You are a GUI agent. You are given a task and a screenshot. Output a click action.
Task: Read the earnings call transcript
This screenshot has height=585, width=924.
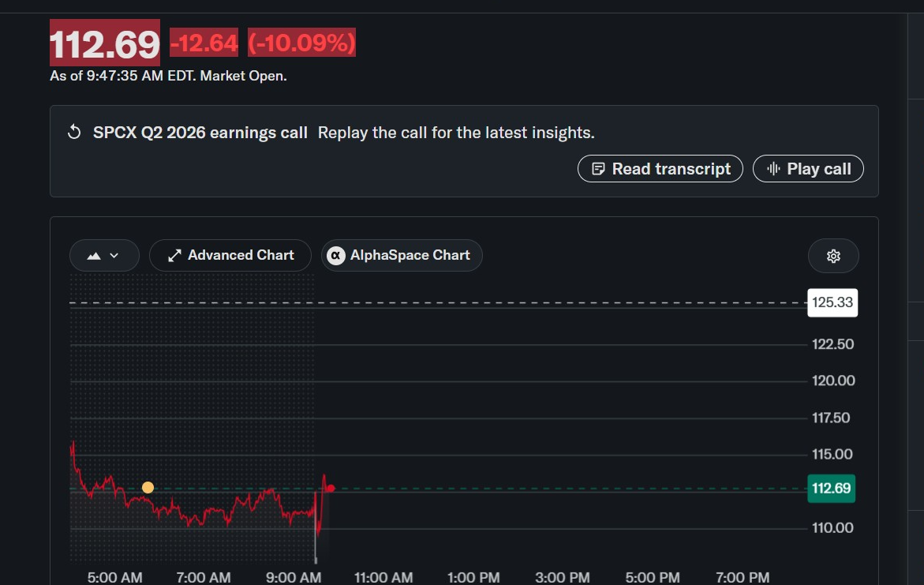(660, 169)
